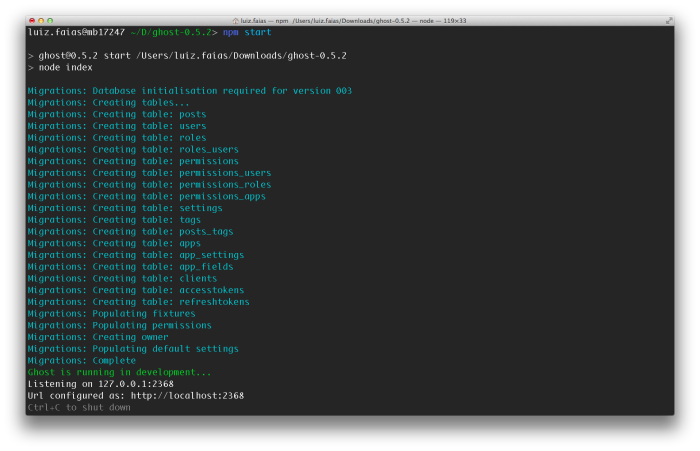Click the 'http://localhost:2368' URL
Screen dimensions: 700x451
point(188,395)
